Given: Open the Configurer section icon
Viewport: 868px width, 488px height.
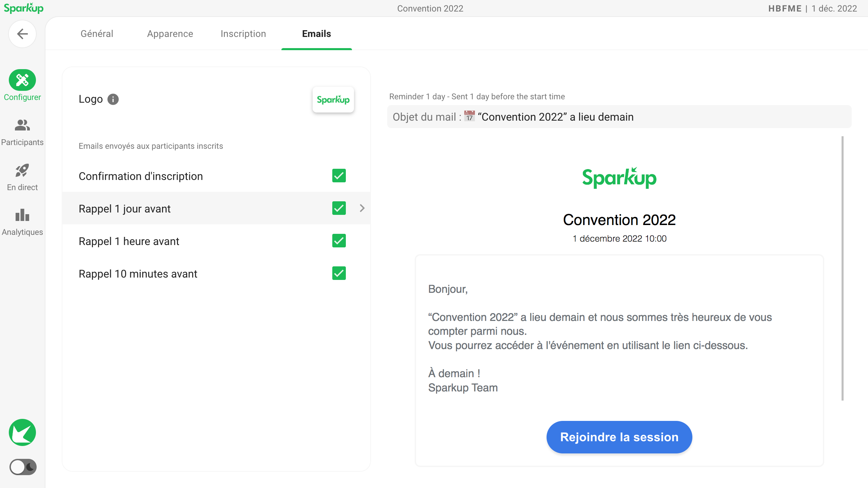Looking at the screenshot, I should (22, 80).
